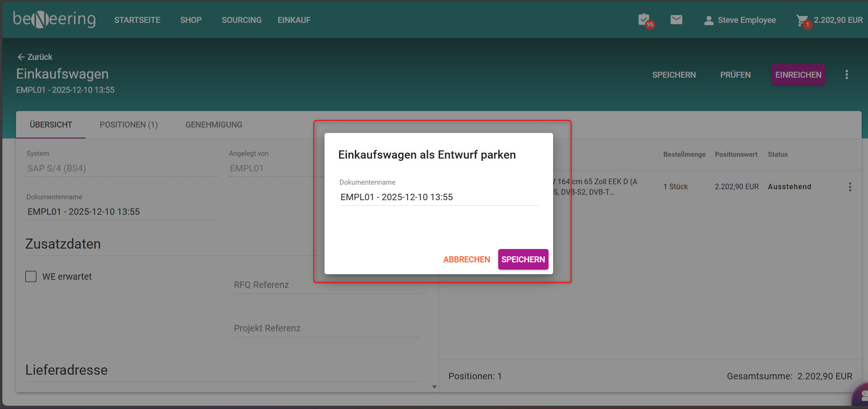Open the Sourcing menu item
The image size is (868, 409).
click(x=241, y=20)
